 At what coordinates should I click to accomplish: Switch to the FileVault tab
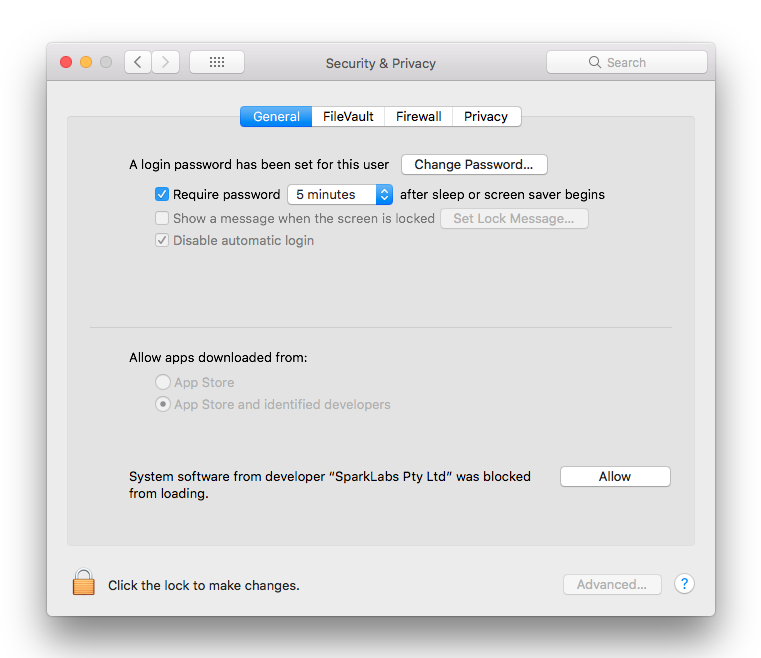point(348,117)
